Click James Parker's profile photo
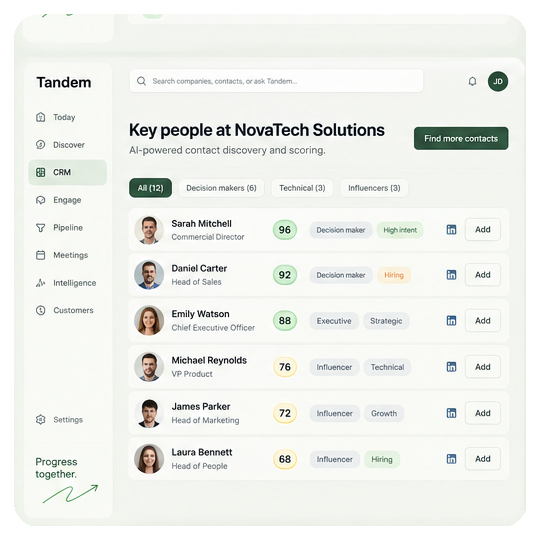Image resolution: width=540 pixels, height=540 pixels. click(x=149, y=413)
